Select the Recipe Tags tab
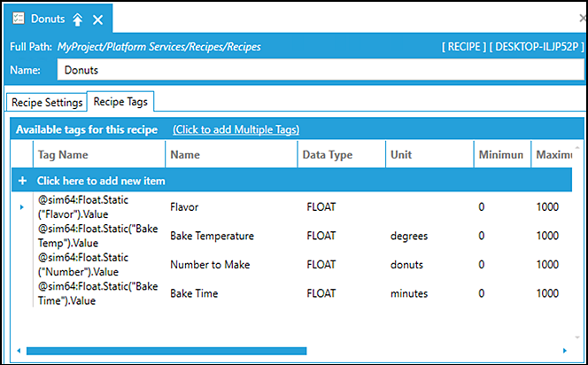 [120, 102]
